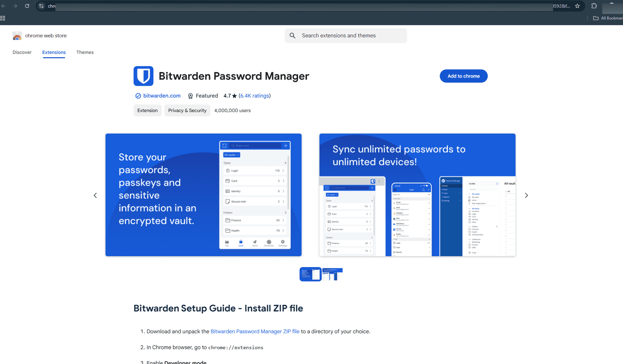Click the 4,000,000 users text

(x=232, y=111)
